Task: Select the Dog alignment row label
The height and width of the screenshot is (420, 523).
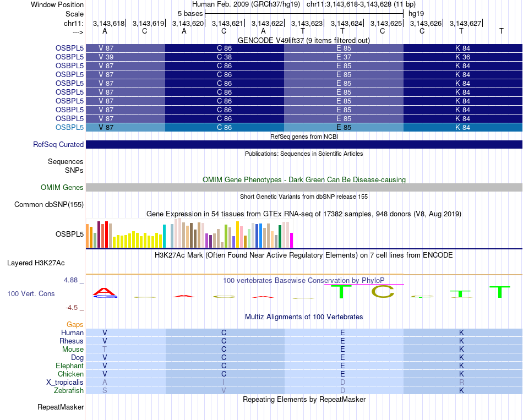Action: (77, 358)
